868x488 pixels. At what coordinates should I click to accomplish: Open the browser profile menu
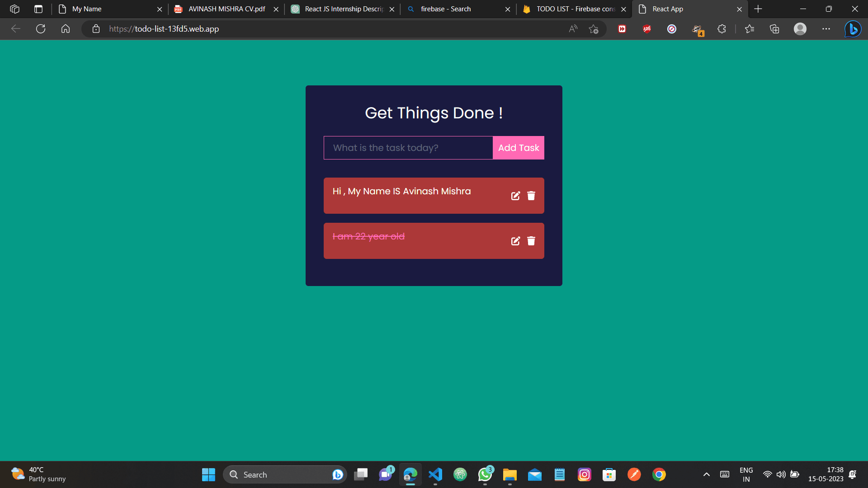(800, 29)
